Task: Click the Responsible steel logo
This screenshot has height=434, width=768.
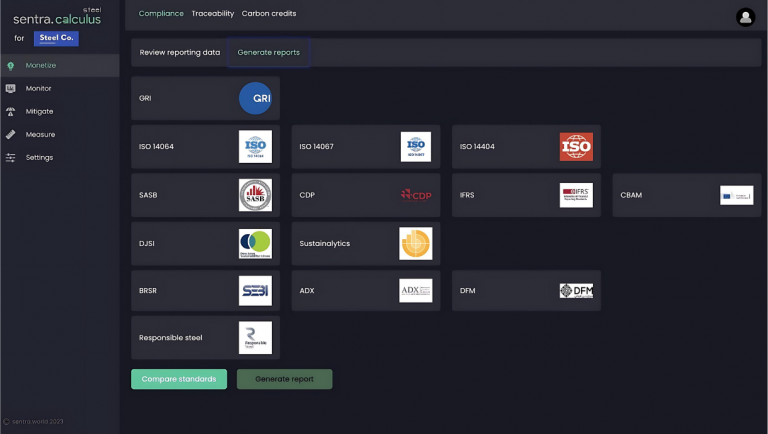Action: 255,338
